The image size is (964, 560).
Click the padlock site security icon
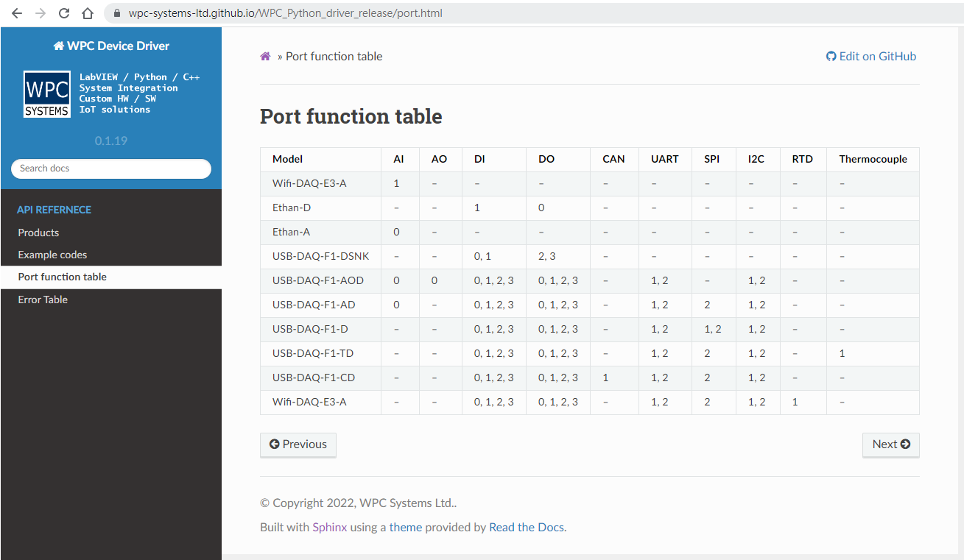(x=116, y=13)
